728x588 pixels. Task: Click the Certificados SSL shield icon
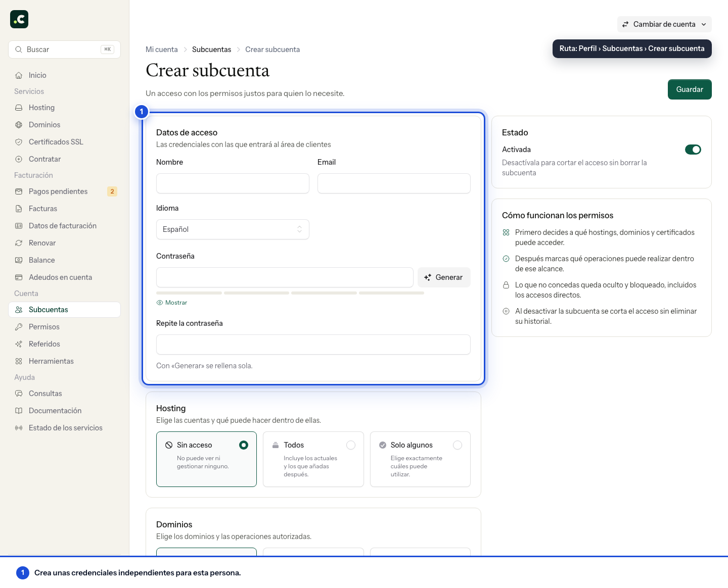[19, 142]
